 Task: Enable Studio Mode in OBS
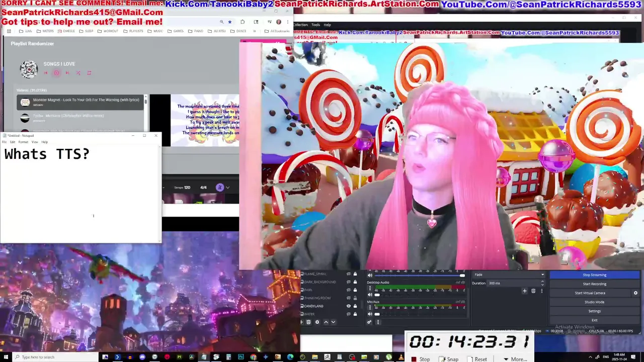click(x=595, y=302)
